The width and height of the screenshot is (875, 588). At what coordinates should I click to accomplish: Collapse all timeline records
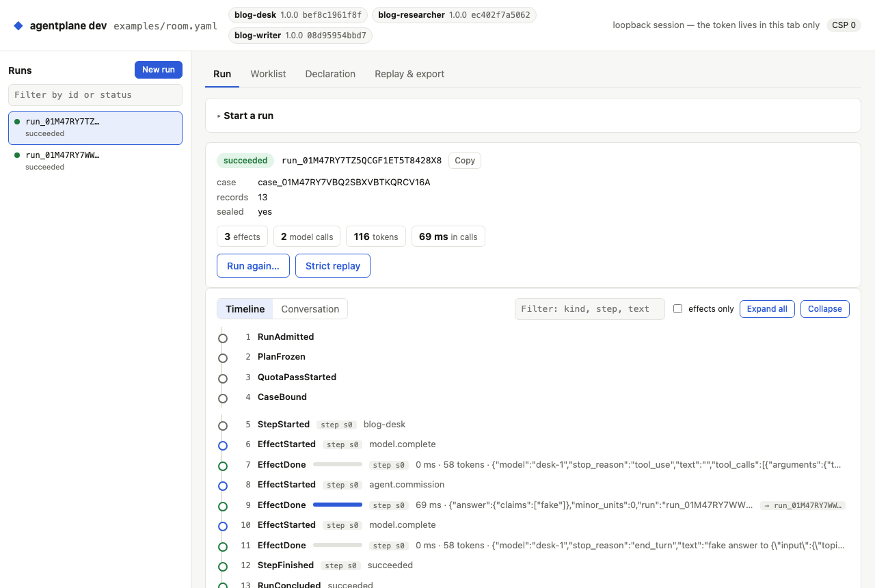click(x=825, y=309)
